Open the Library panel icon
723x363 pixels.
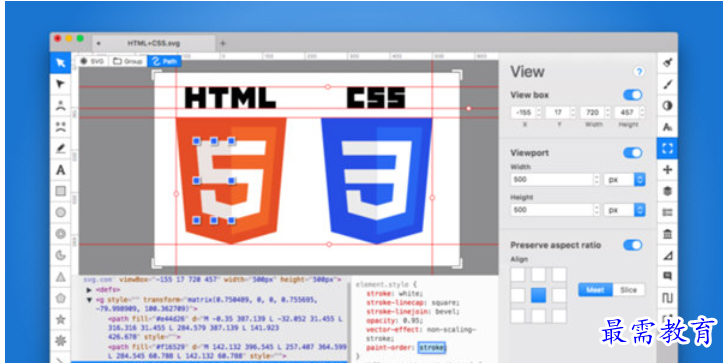[x=667, y=234]
